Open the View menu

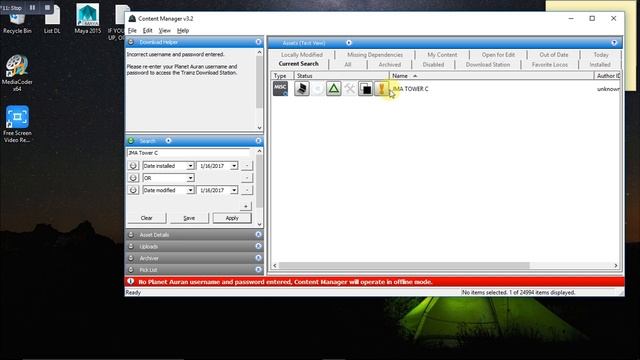164,31
